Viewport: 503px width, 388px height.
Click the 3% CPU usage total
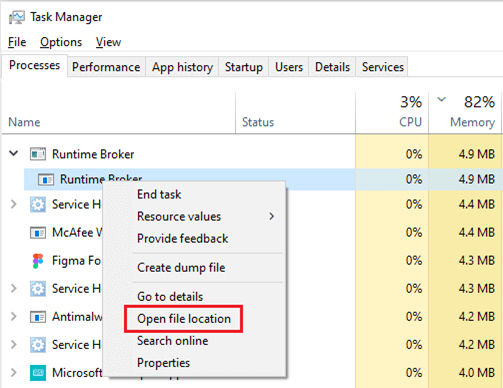411,102
